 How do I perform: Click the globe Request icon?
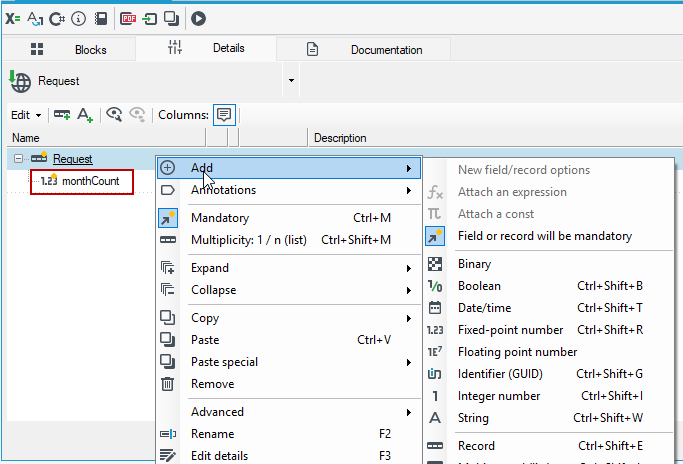pos(20,81)
